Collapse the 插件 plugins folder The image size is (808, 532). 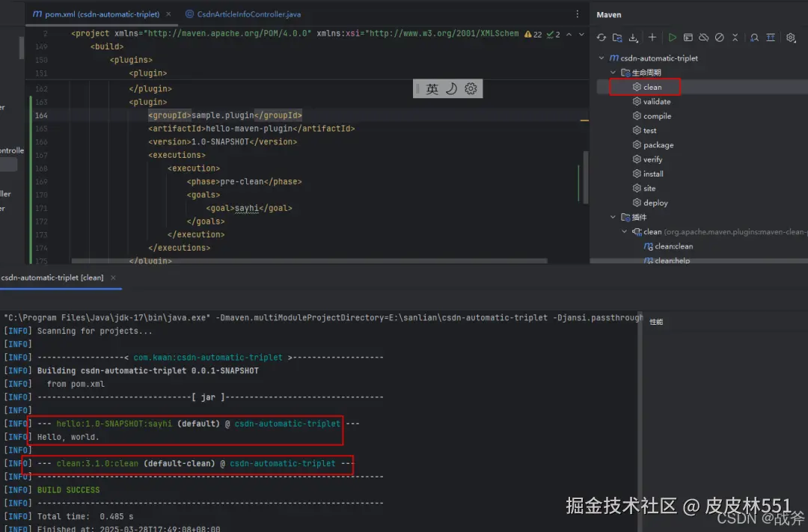pyautogui.click(x=613, y=217)
